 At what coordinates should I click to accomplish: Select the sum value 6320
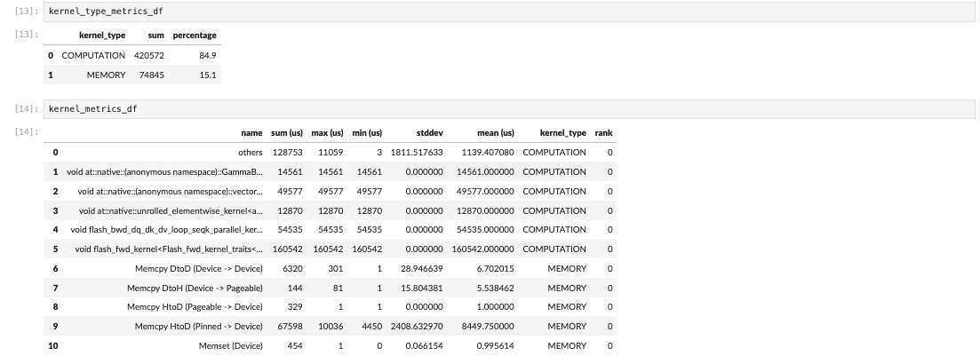pos(292,268)
